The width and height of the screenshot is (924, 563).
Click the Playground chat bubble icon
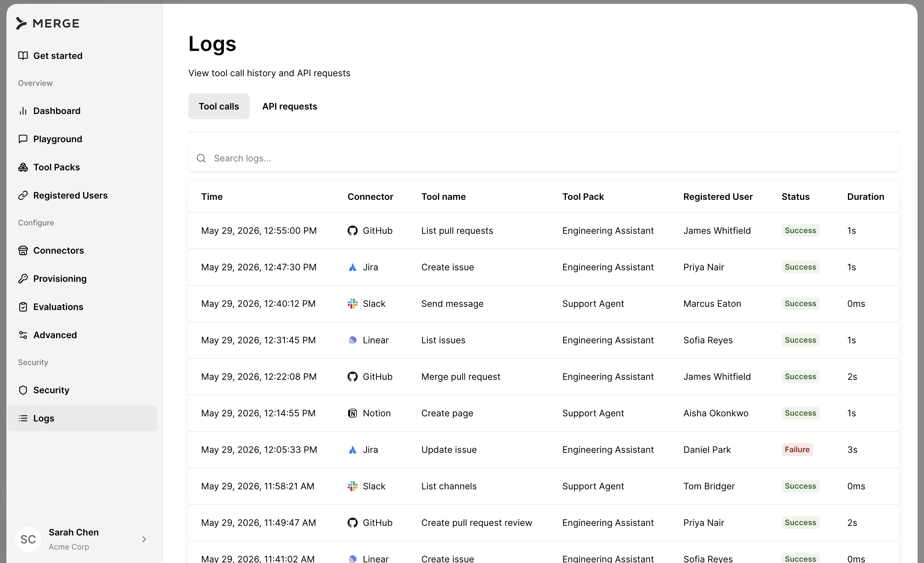tap(23, 139)
